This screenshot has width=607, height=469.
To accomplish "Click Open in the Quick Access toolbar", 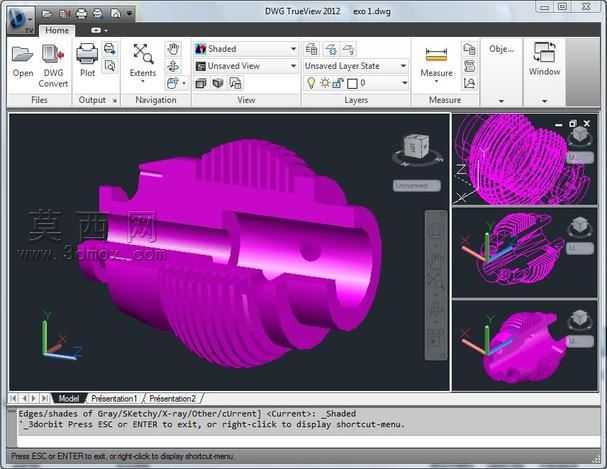I will 47,14.
